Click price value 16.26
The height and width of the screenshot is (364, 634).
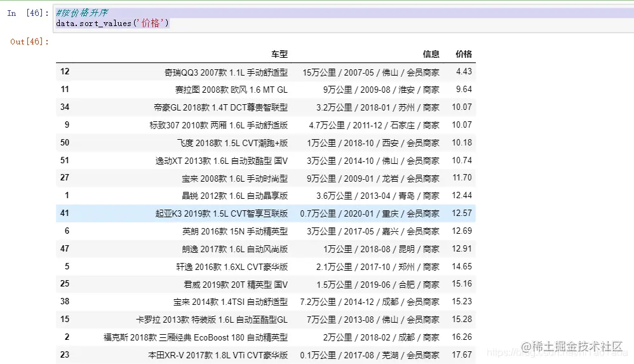pos(462,337)
